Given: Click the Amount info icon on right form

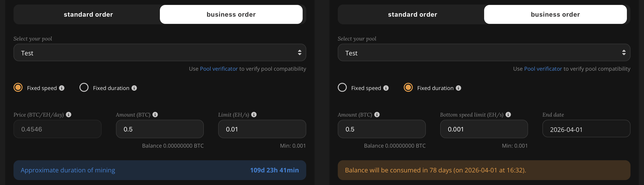Looking at the screenshot, I should click(x=377, y=115).
